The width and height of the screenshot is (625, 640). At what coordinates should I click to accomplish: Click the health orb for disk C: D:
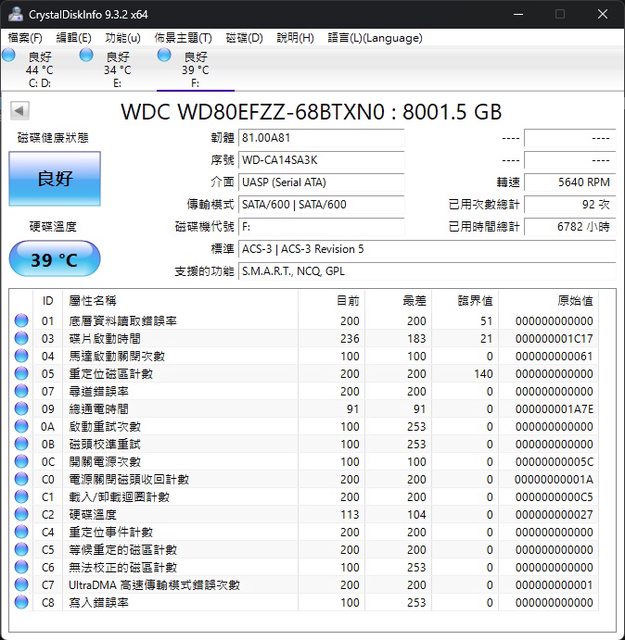coord(10,56)
